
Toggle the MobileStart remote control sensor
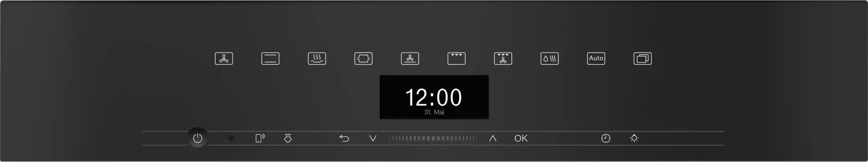pos(260,138)
